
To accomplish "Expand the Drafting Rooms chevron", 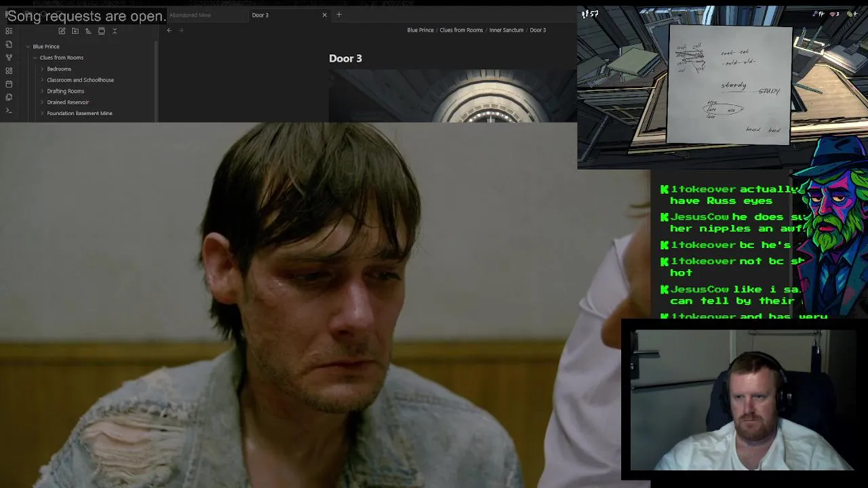I will point(42,91).
